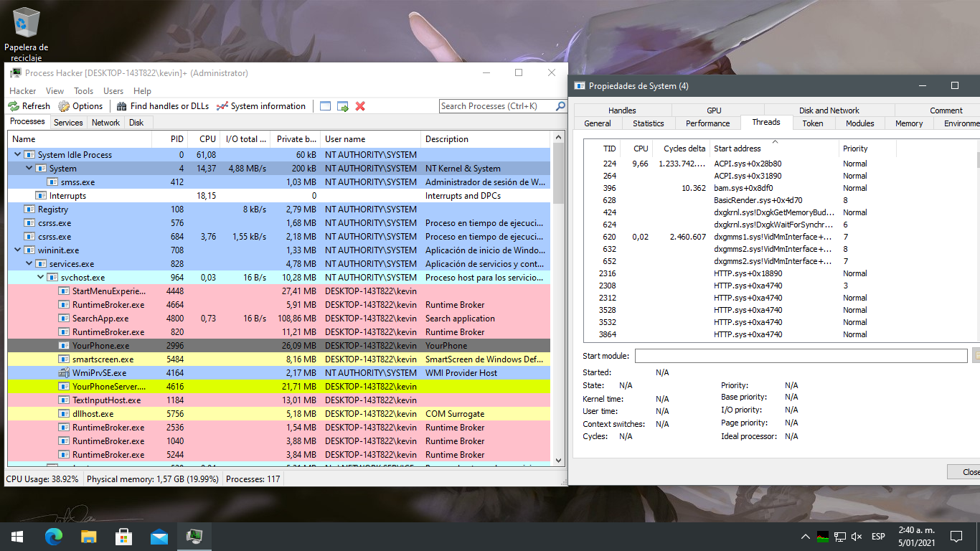The image size is (980, 551).
Task: Collapse the System Idle Process tree node
Action: coord(18,155)
